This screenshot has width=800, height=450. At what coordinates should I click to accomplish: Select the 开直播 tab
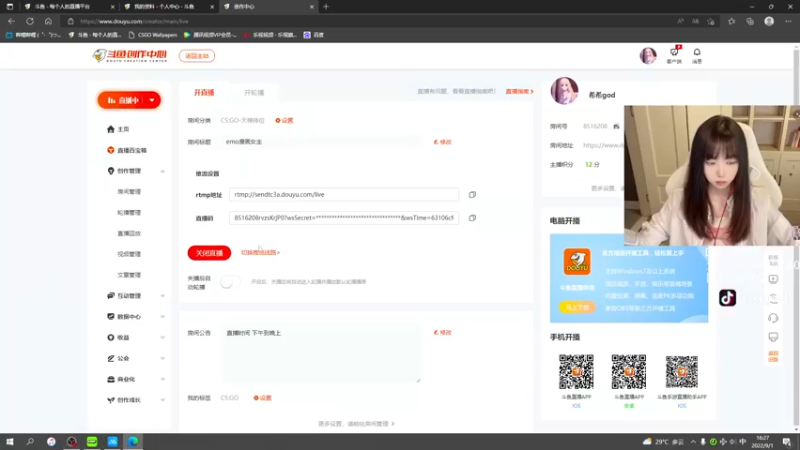tap(204, 93)
